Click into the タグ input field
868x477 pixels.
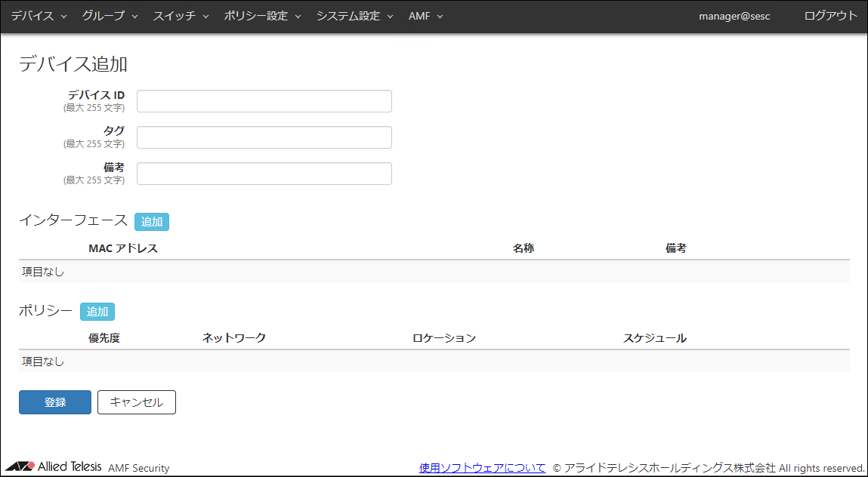[264, 137]
